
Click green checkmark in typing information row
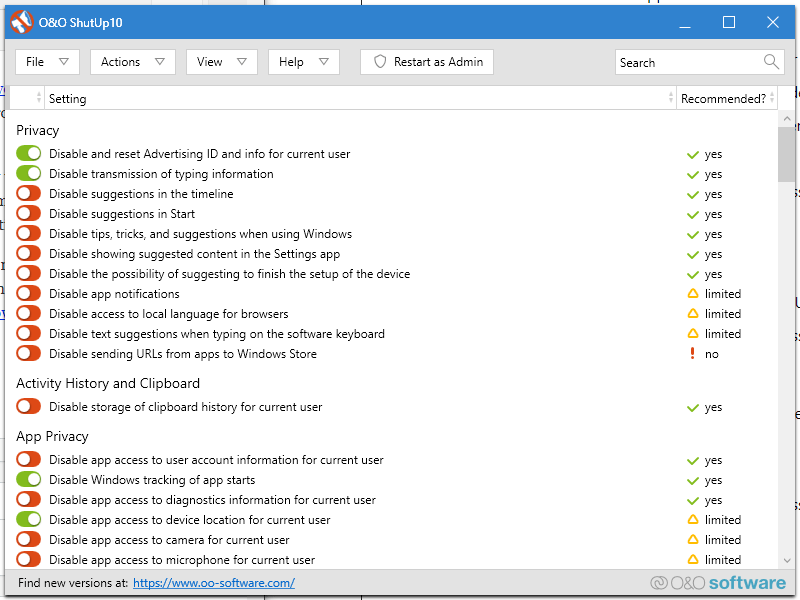(x=692, y=174)
